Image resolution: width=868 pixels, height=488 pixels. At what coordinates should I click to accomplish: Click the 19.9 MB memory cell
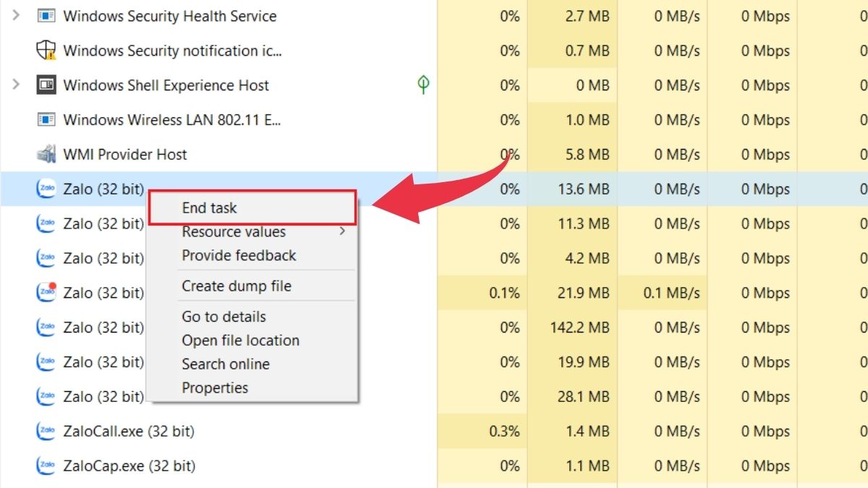[572, 362]
